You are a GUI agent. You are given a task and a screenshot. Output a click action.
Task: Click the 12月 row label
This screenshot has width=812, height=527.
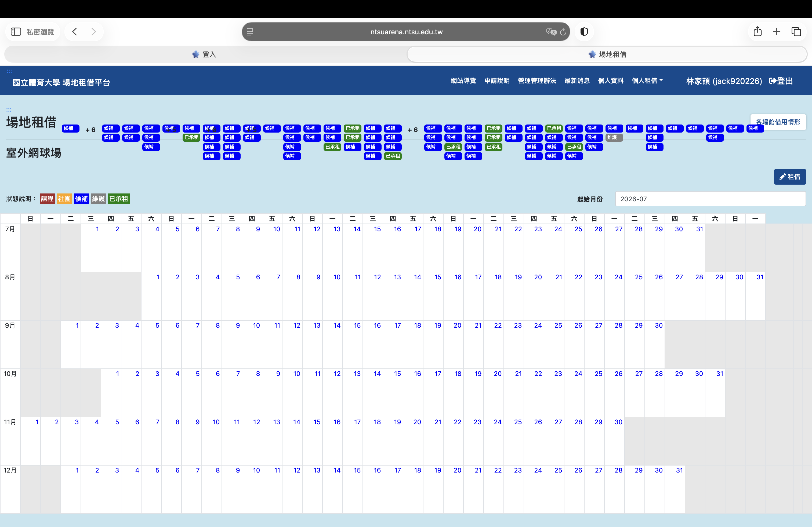point(10,470)
